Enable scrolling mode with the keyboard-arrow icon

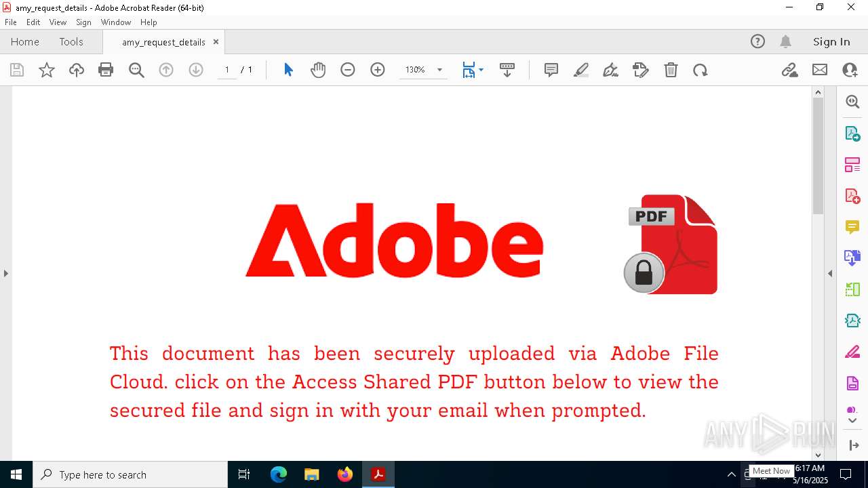pos(507,70)
